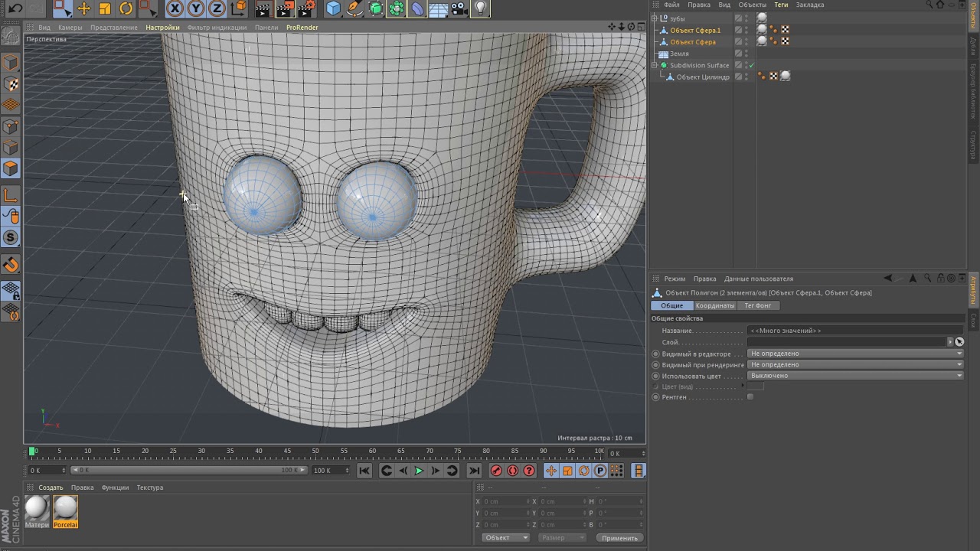Switch to the Координаты tab
Image resolution: width=980 pixels, height=551 pixels.
click(x=714, y=305)
